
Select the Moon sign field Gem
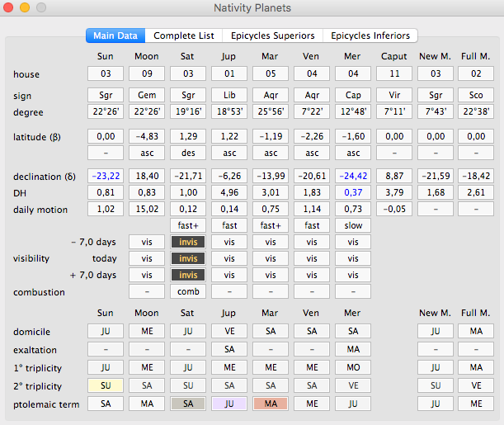[x=147, y=95]
